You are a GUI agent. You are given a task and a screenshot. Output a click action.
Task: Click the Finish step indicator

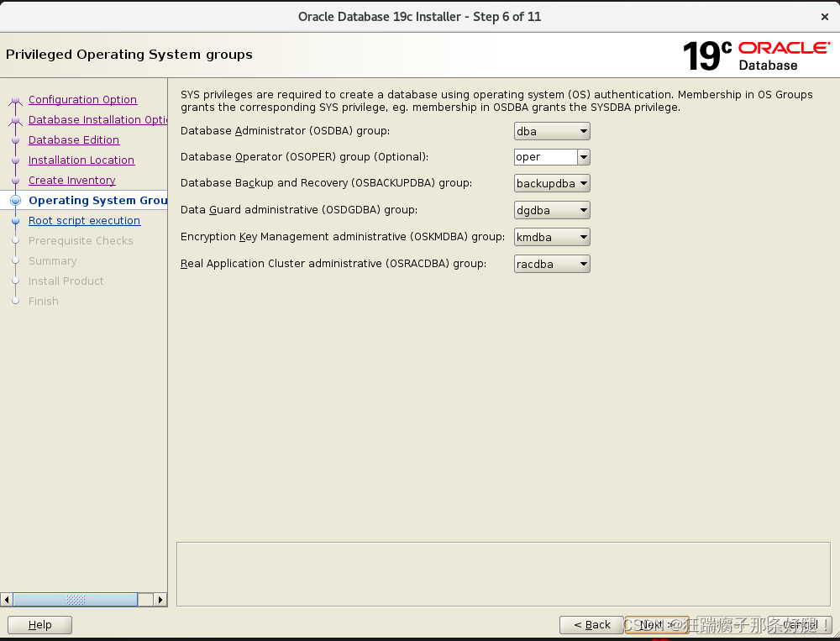(x=15, y=301)
